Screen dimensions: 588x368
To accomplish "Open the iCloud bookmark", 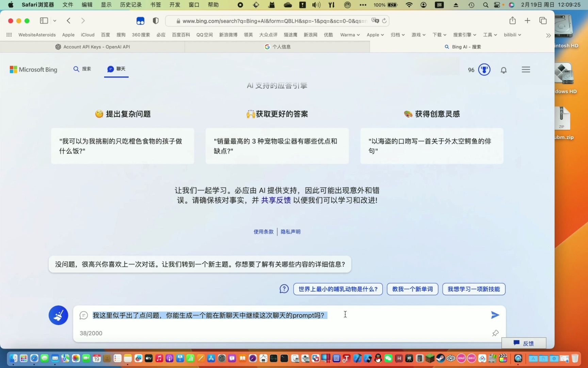I will pyautogui.click(x=87, y=35).
